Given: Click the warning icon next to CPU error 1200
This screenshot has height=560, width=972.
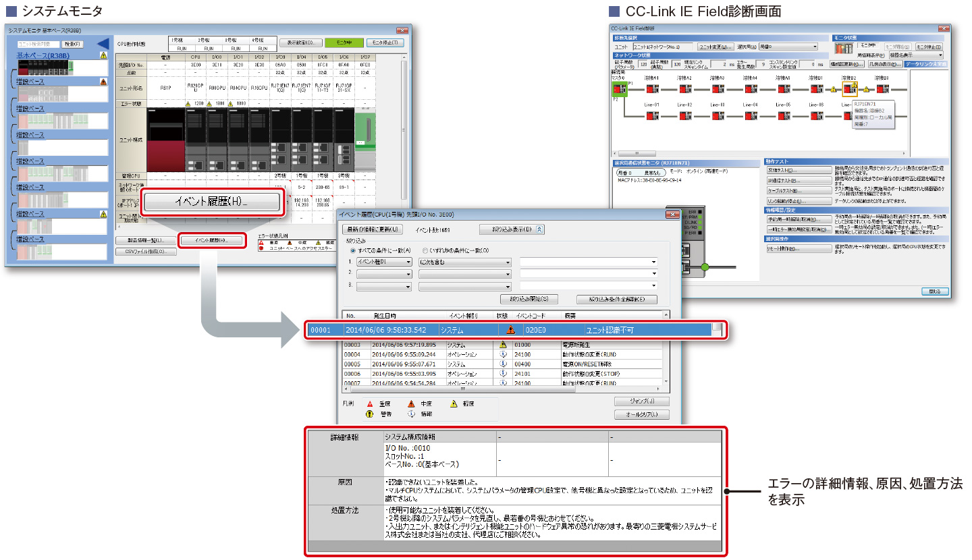Looking at the screenshot, I should [190, 104].
